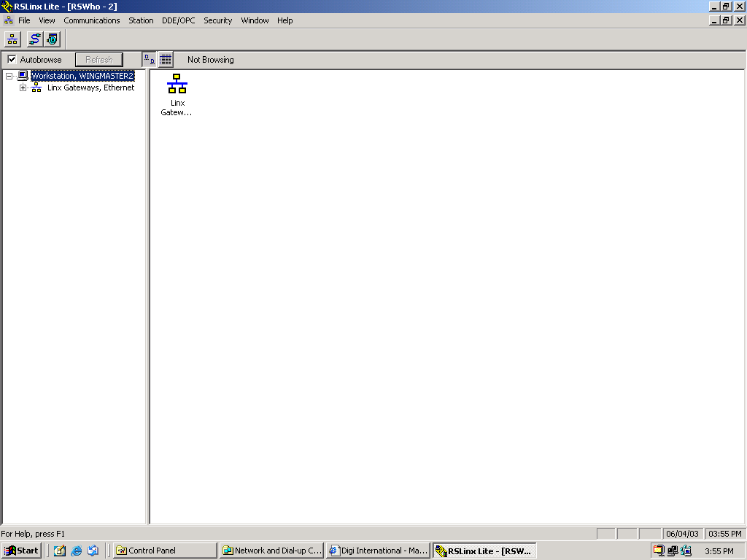Image resolution: width=747 pixels, height=560 pixels.
Task: Click the RSWho network browse toolbar icon
Action: click(x=13, y=39)
